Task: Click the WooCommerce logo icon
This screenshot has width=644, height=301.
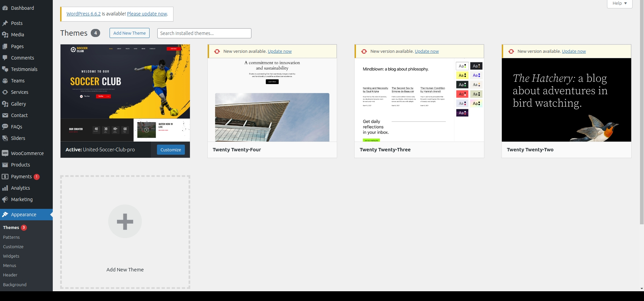Action: point(5,153)
